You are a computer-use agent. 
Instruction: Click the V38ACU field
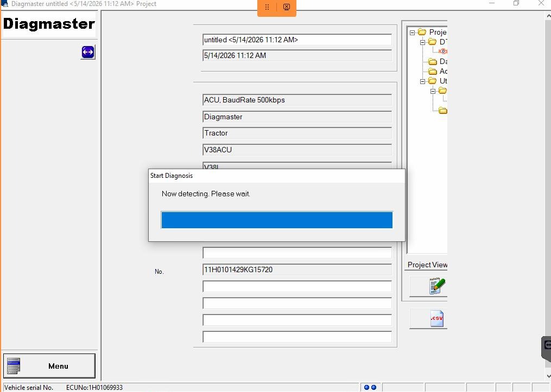click(297, 150)
